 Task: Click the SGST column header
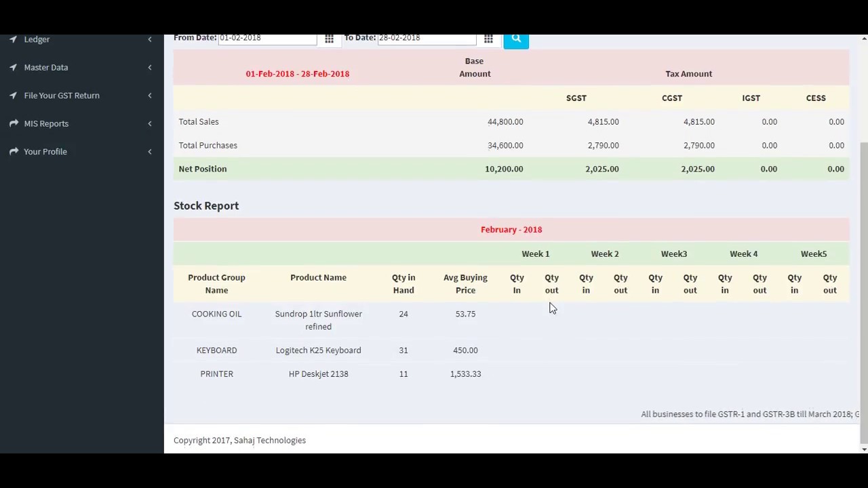point(576,98)
